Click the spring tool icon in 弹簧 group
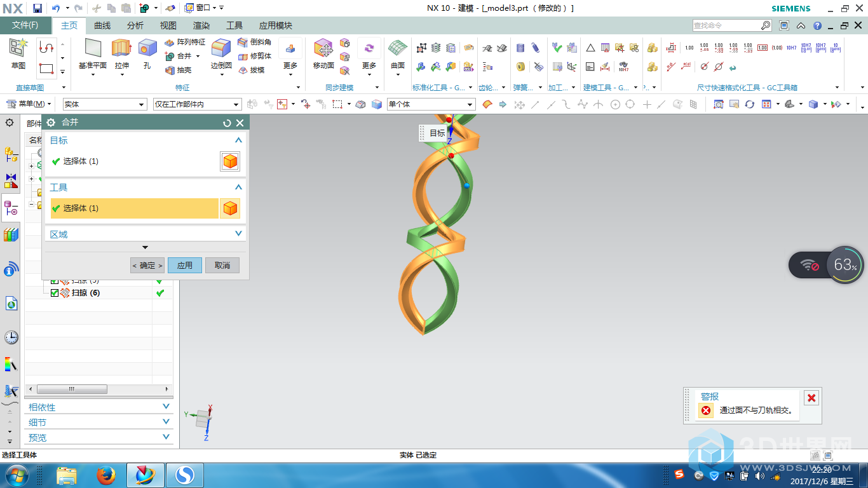Image resolution: width=868 pixels, height=488 pixels. click(520, 48)
